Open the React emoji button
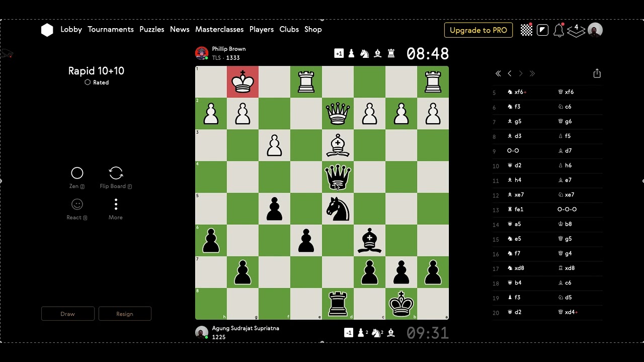Screen dimensions: 644x362 77,209
